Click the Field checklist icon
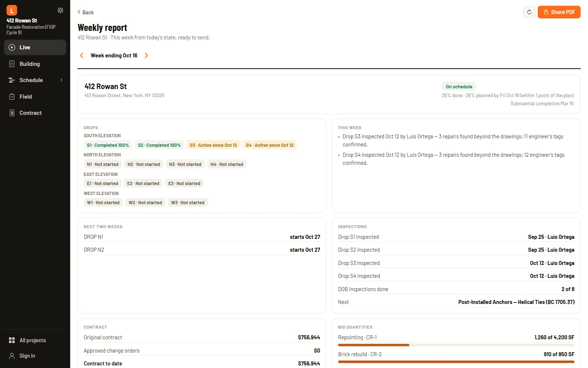Viewport: 588px width, 368px height. [12, 97]
